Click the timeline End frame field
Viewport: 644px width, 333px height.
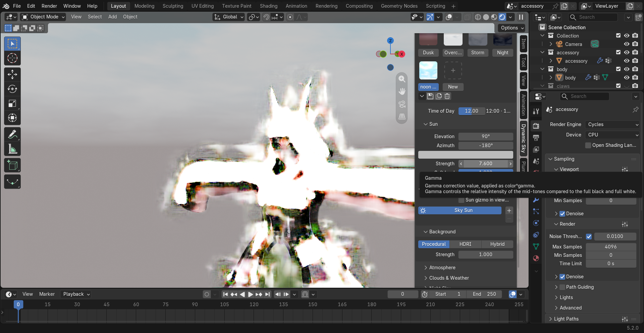pos(484,294)
